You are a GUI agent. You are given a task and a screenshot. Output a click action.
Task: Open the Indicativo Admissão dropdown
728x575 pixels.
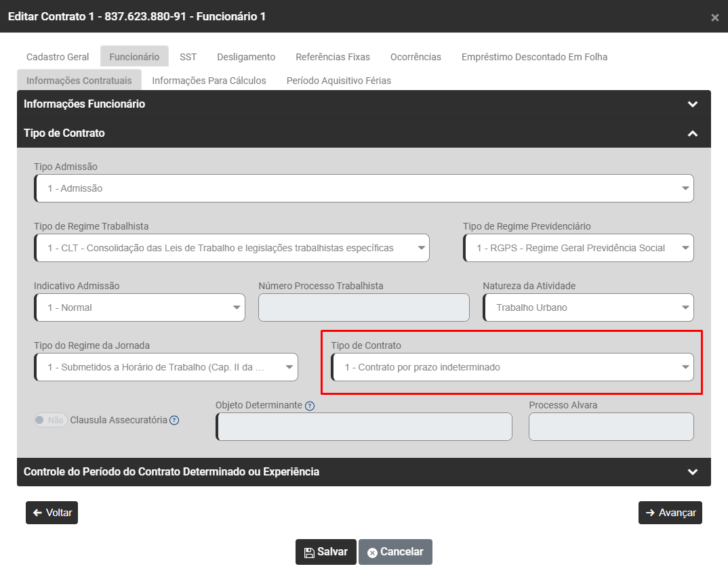click(140, 307)
